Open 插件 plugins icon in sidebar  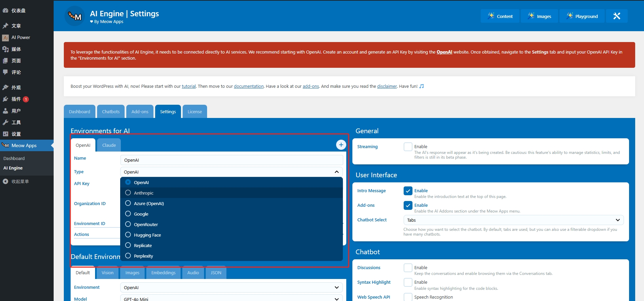click(5, 99)
